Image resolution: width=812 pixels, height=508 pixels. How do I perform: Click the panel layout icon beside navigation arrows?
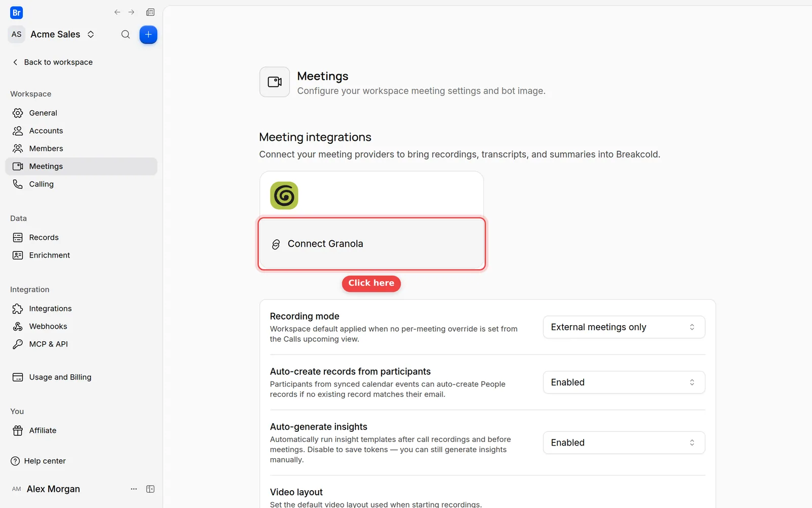click(150, 12)
